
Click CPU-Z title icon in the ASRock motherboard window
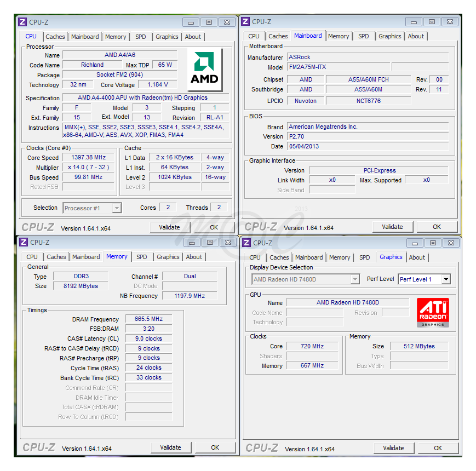(246, 22)
